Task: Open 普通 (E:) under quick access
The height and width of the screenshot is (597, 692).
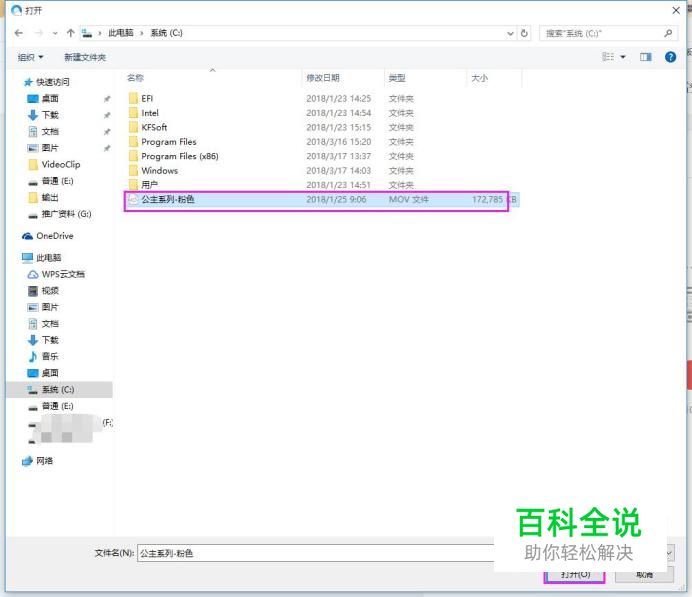Action: tap(57, 181)
